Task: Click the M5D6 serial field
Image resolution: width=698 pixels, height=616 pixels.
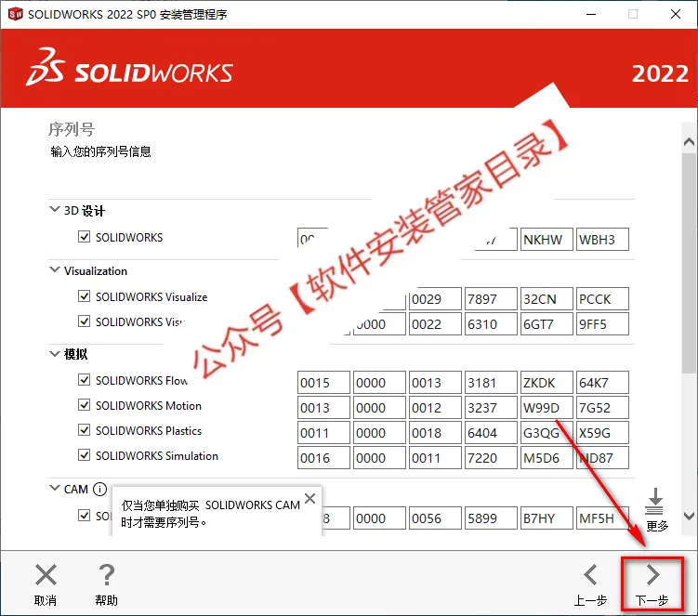Action: (x=547, y=457)
